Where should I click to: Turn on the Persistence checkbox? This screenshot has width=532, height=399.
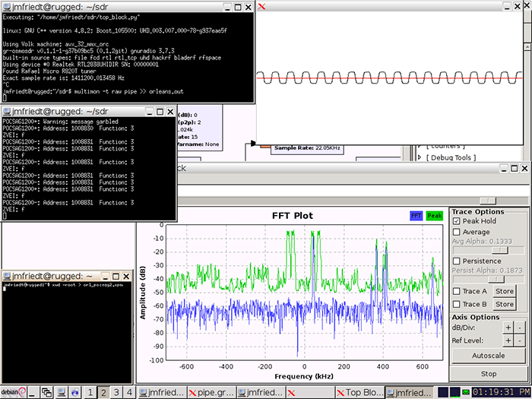pyautogui.click(x=457, y=261)
